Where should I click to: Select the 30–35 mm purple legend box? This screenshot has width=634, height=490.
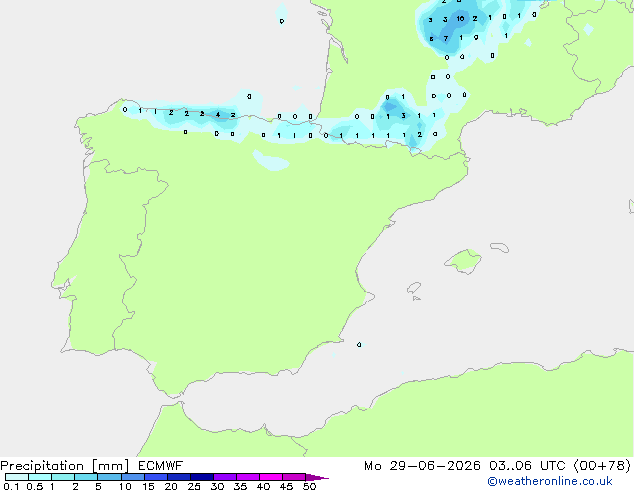pyautogui.click(x=225, y=477)
